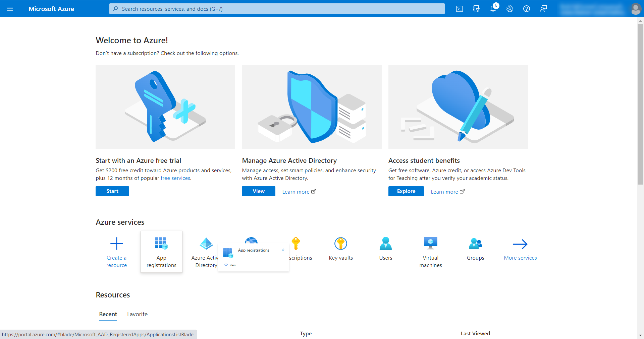Click the student benefits cloud illustration
644x339 pixels.
458,107
